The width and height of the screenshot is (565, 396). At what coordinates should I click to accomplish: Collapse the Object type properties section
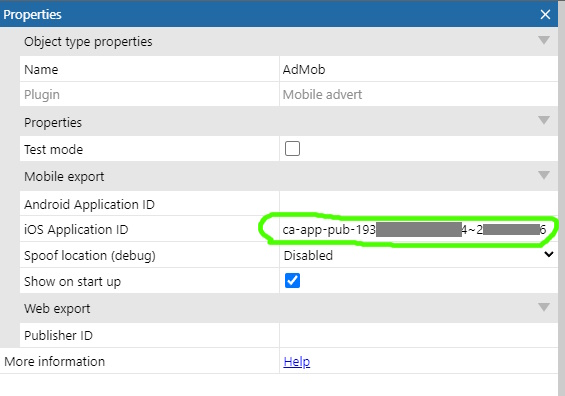(x=544, y=40)
